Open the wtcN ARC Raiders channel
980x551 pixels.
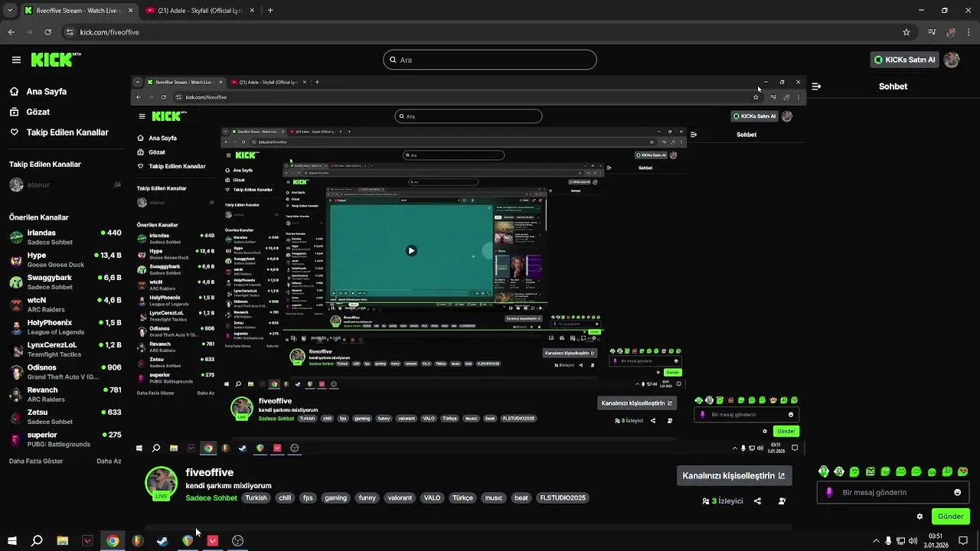(x=65, y=305)
